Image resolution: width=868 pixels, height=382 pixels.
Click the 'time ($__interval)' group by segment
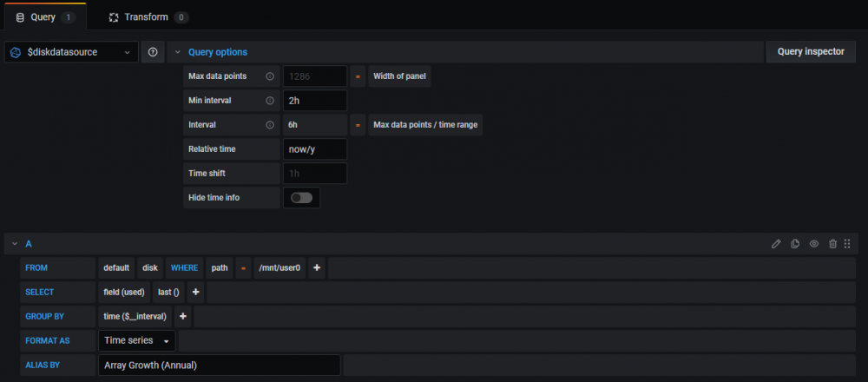[135, 317]
